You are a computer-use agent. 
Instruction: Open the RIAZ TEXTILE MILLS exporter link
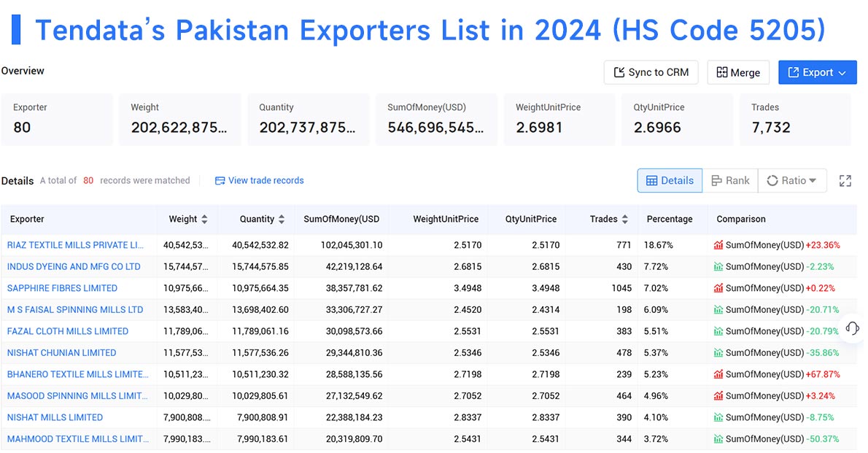click(x=76, y=245)
